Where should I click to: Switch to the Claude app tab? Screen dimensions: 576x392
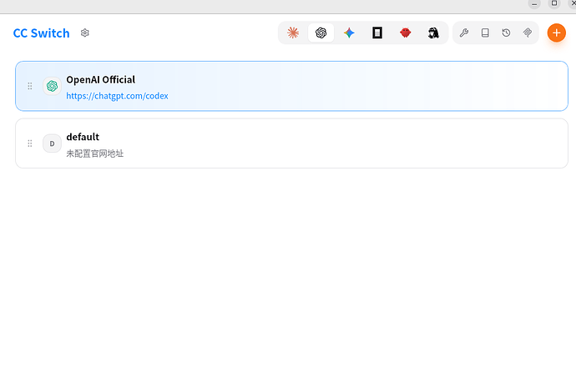tap(293, 33)
